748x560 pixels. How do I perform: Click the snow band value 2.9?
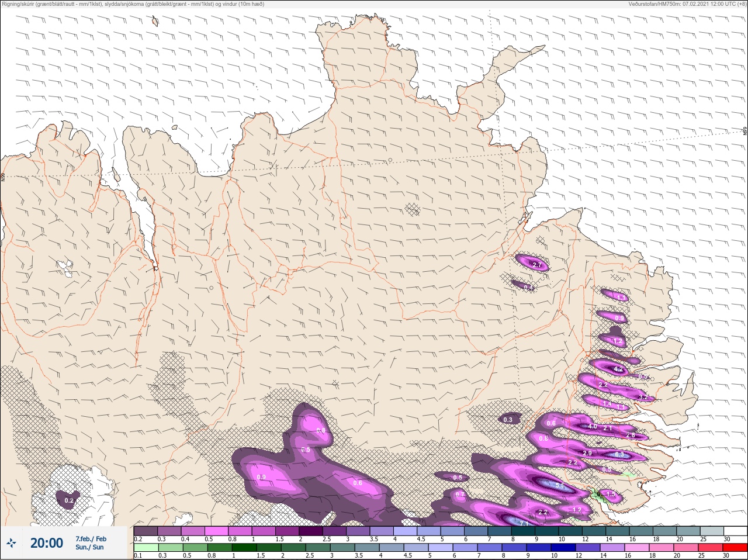coord(588,453)
